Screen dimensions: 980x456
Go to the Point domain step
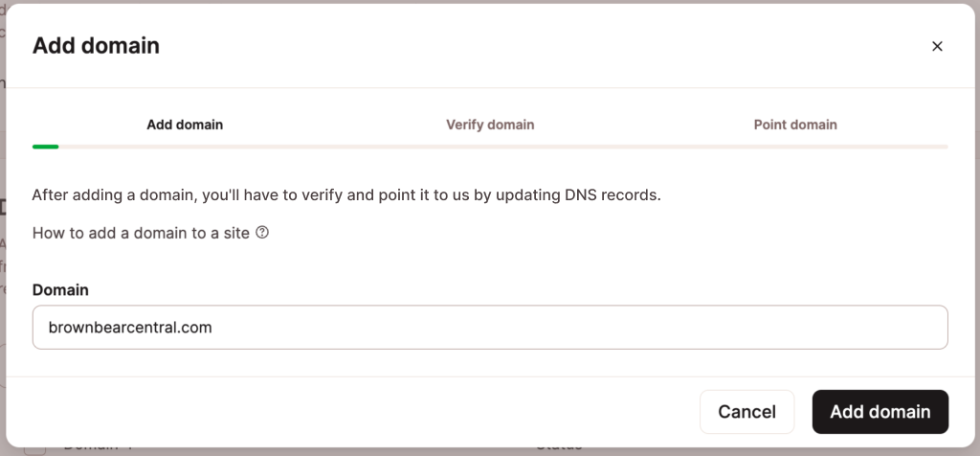pos(795,125)
